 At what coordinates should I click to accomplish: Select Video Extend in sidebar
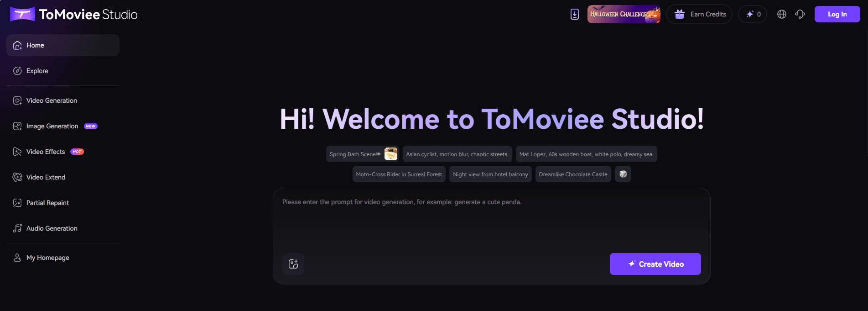[63, 177]
